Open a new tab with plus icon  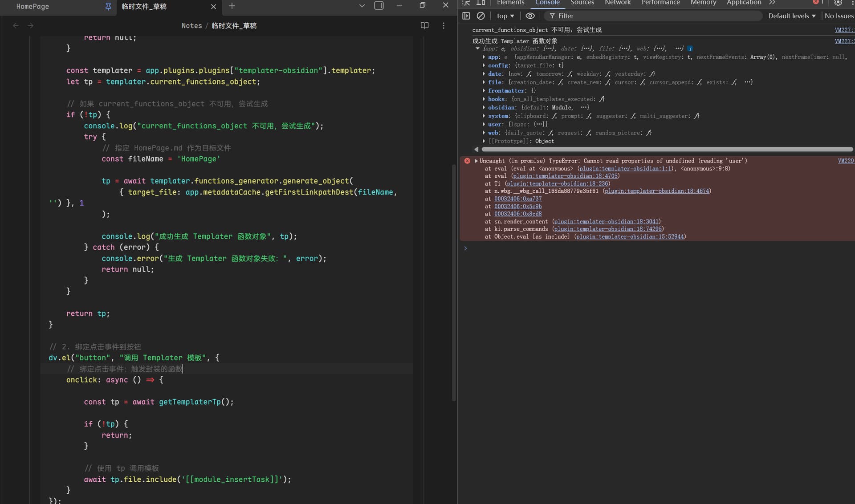[x=232, y=6]
